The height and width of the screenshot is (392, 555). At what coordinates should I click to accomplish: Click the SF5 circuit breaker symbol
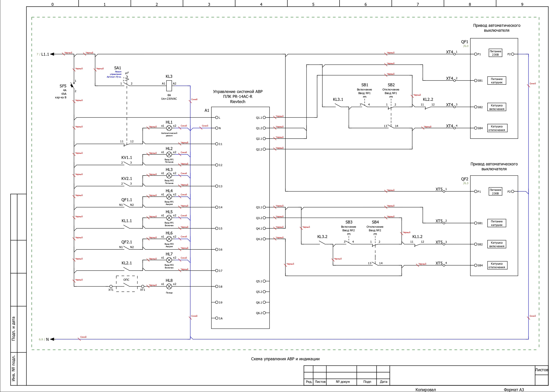click(72, 86)
